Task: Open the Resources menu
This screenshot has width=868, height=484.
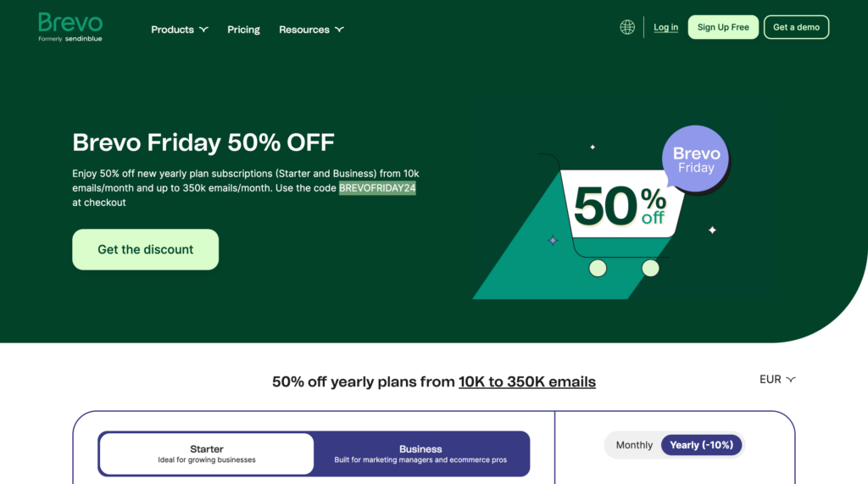Action: [304, 30]
